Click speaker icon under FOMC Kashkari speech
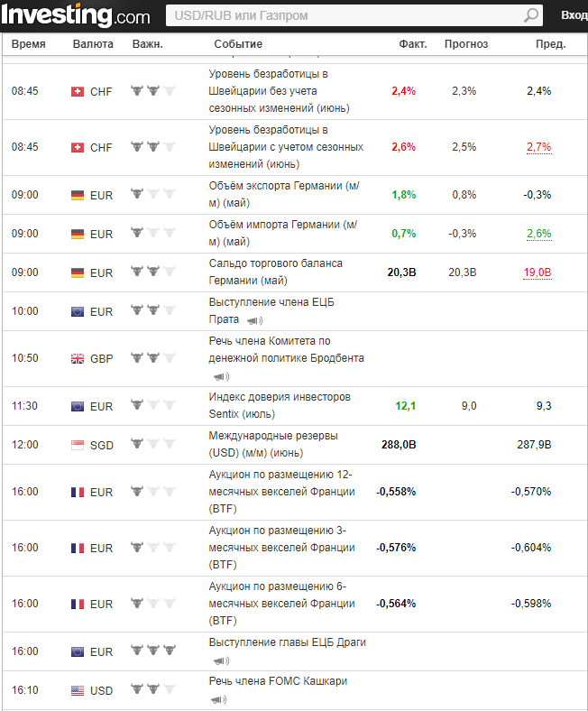 click(221, 699)
